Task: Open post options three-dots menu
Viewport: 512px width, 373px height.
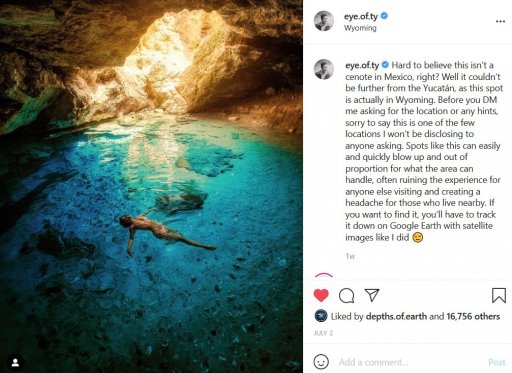Action: [x=500, y=21]
